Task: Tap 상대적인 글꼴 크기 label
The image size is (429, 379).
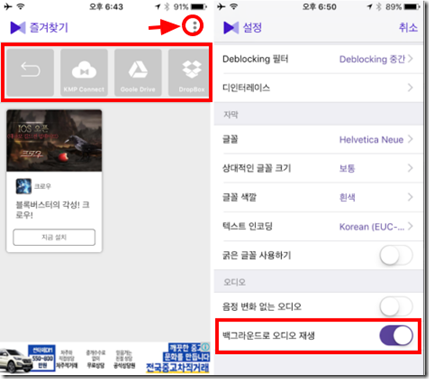Action: pyautogui.click(x=257, y=168)
